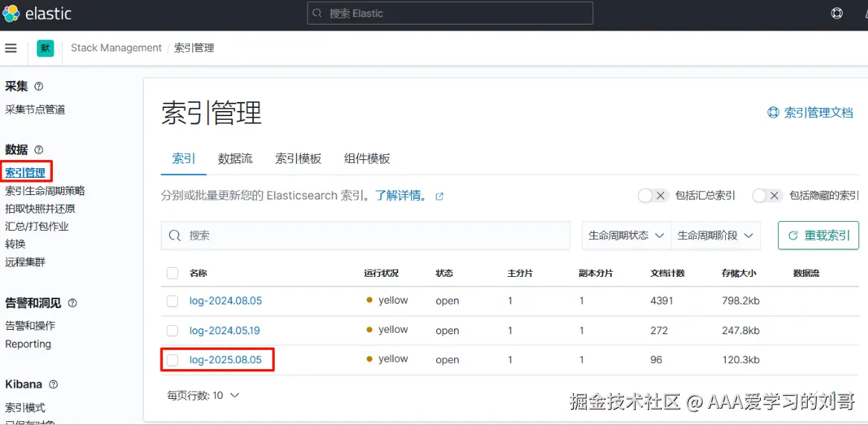Sort by 存储大小 column header
This screenshot has width=868, height=425.
pyautogui.click(x=738, y=273)
